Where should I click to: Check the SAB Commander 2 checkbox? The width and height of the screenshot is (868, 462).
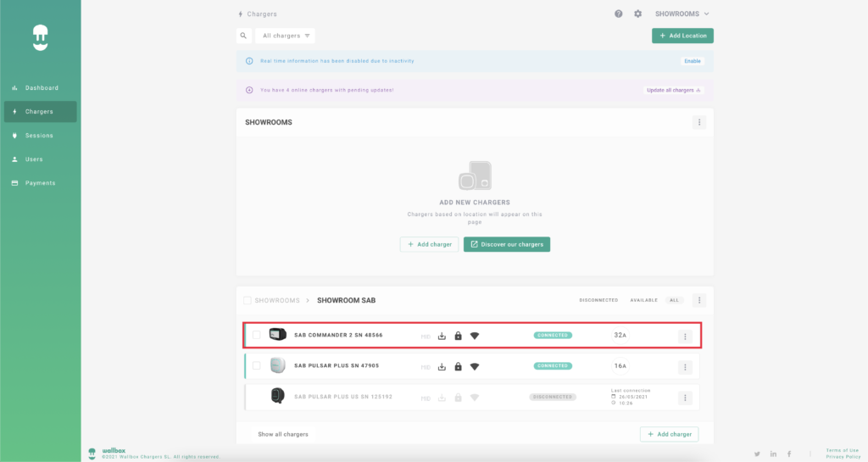pos(256,335)
